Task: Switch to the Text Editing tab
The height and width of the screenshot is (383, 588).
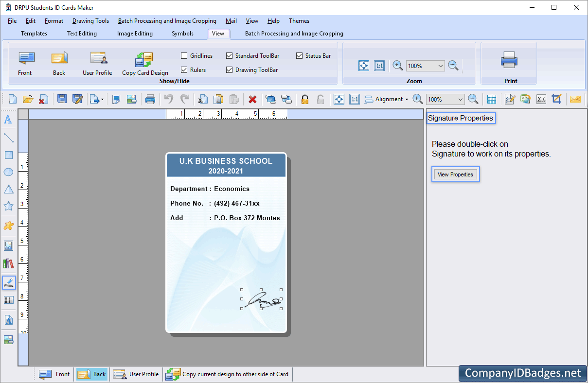Action: tap(81, 34)
